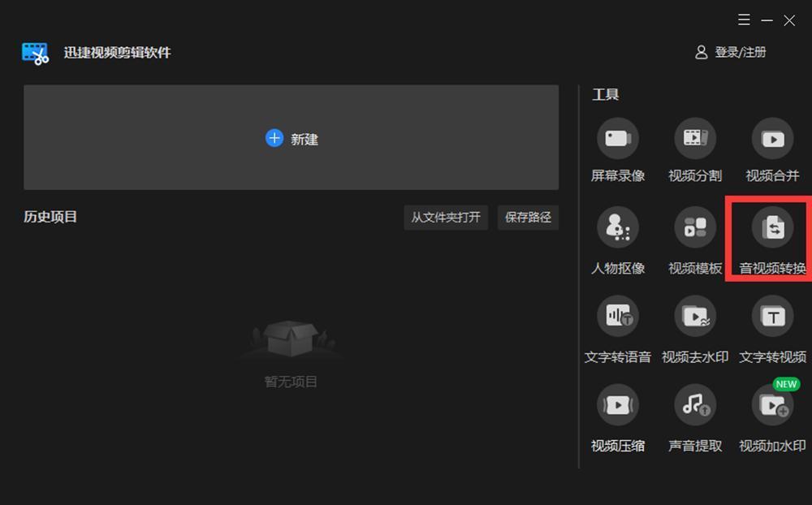Click the 迅捷视频剪辑软件 app logo
The width and height of the screenshot is (812, 505).
coord(35,54)
